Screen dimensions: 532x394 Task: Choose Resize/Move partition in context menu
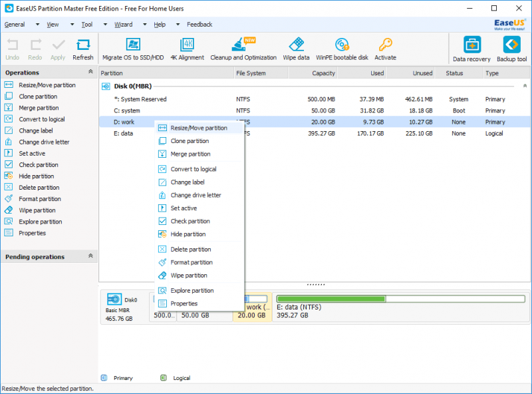(198, 128)
